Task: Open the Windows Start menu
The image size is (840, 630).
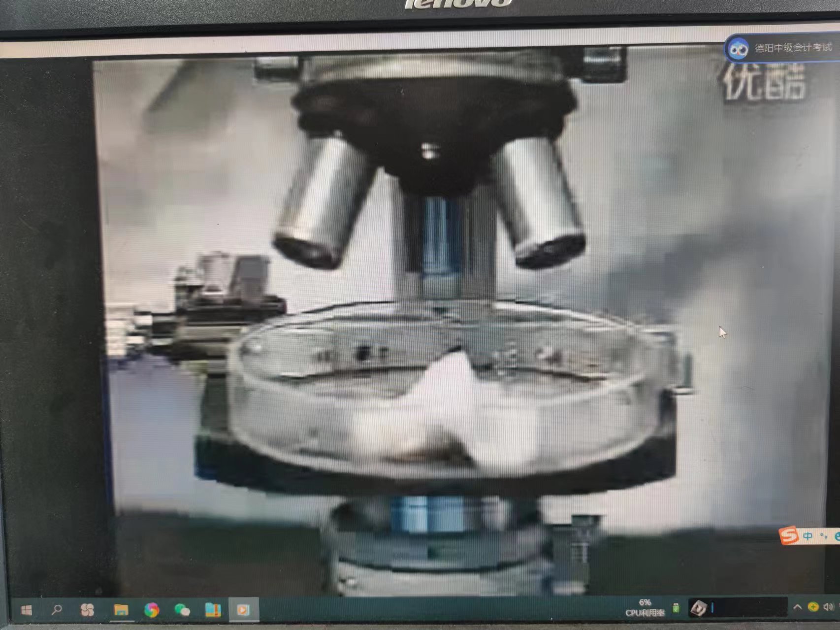Action: coord(27,610)
